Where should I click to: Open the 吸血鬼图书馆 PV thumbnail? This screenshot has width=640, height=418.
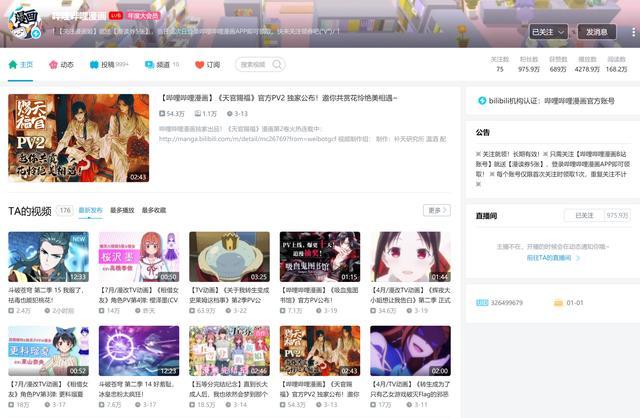[x=320, y=257]
